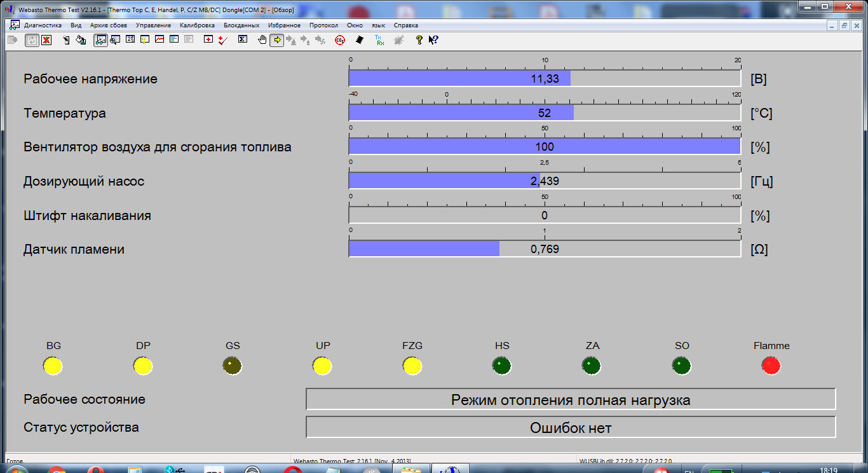Screen dimensions: 868x473
Task: Click the flame sensor bar showing 0,769
Action: (545, 249)
